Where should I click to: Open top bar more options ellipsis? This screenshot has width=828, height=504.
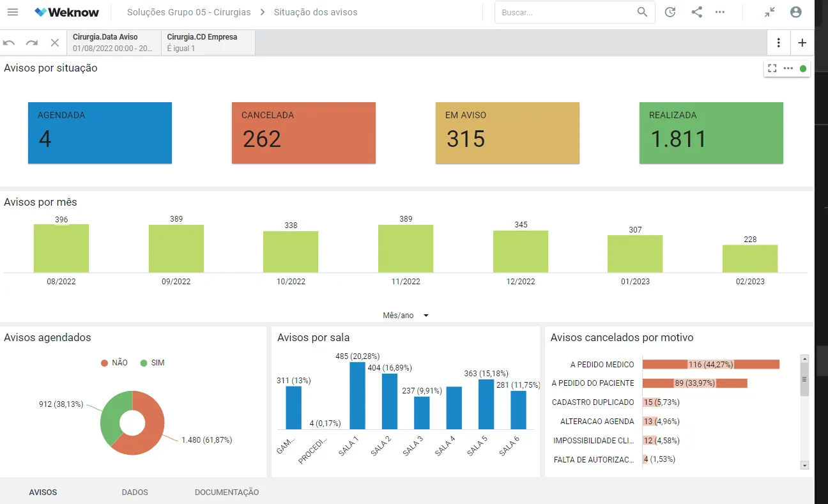(720, 12)
